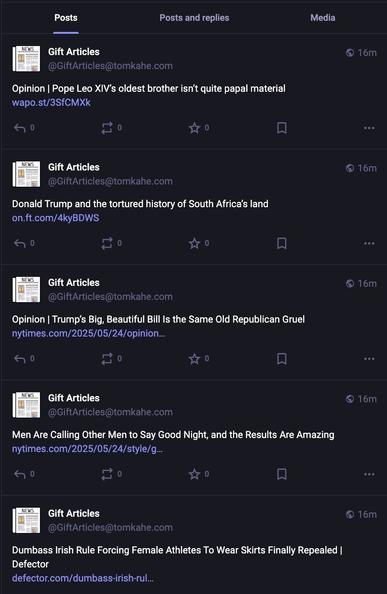The height and width of the screenshot is (594, 387).
Task: Boost the Men Calling Other Men post
Action: (107, 474)
